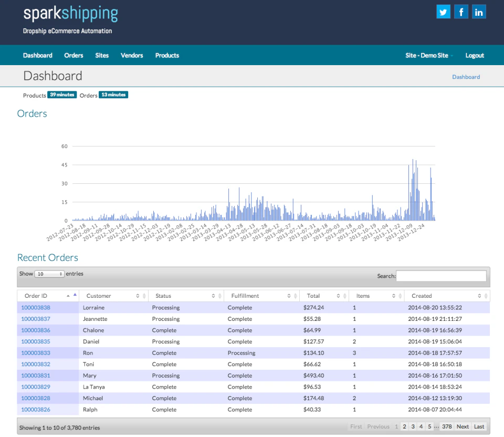Sort table by Total column arrow

341,296
